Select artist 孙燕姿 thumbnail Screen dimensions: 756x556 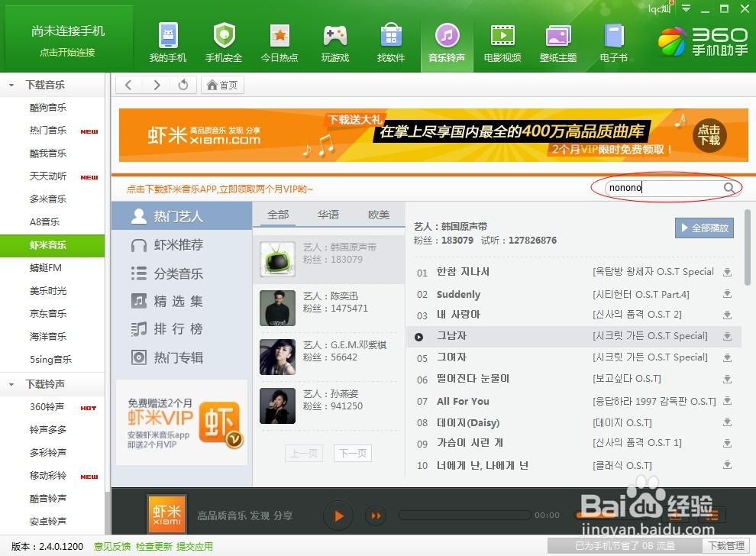277,406
